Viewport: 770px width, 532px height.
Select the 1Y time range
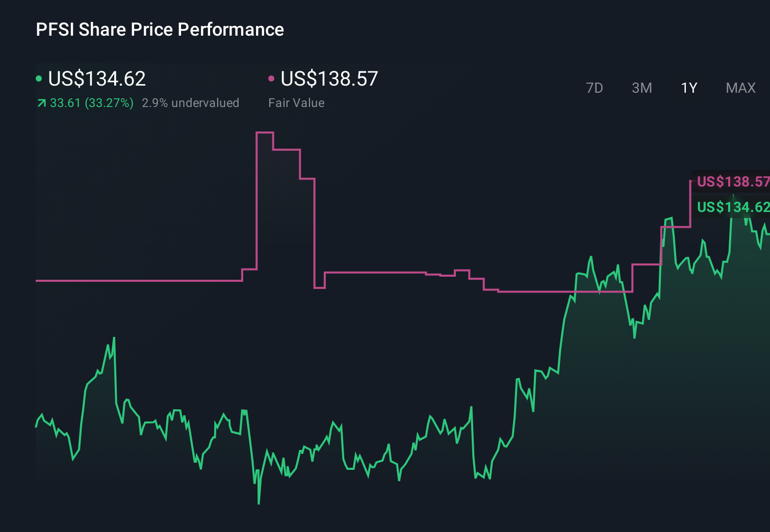click(x=688, y=88)
